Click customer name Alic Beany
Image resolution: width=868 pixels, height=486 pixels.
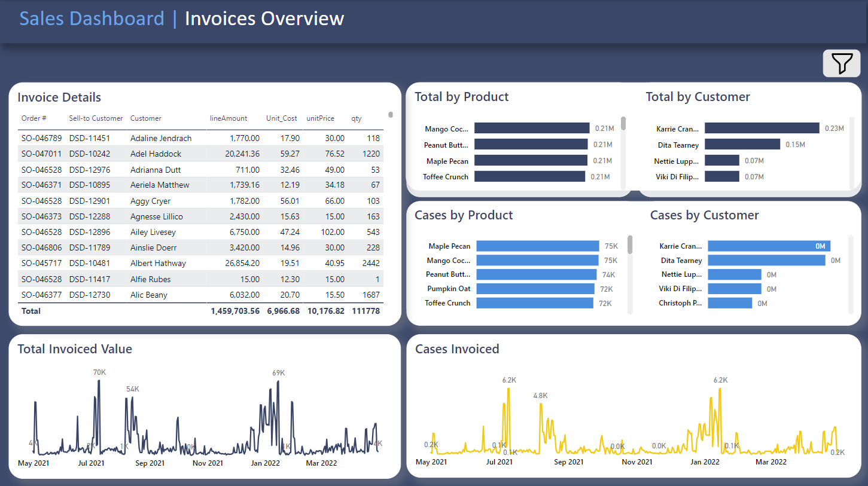(149, 295)
